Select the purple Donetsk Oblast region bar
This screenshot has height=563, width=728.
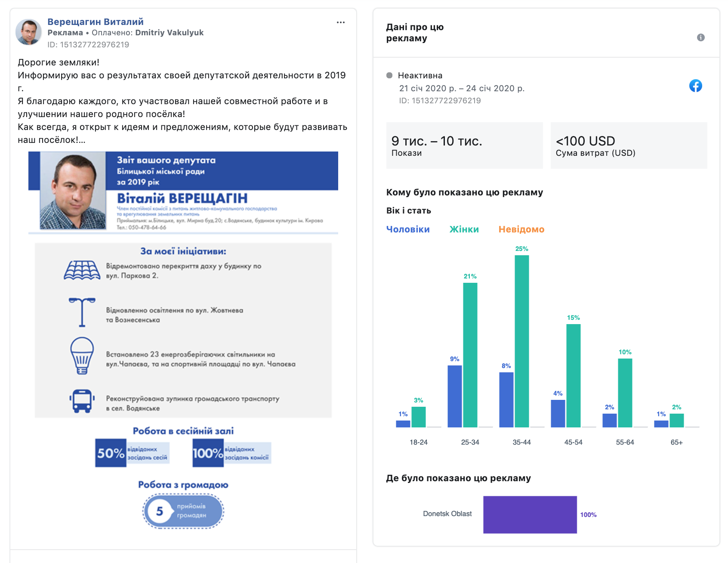[x=530, y=514]
